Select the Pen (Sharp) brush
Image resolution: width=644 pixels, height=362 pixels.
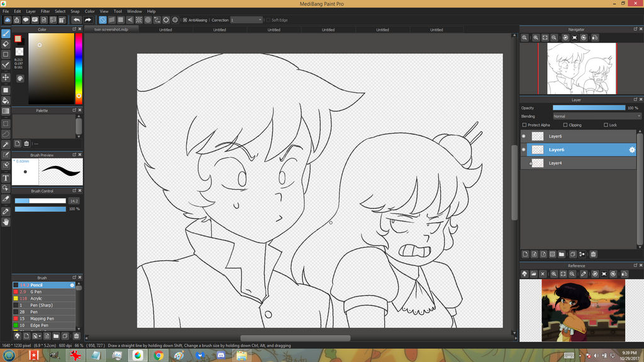44,305
